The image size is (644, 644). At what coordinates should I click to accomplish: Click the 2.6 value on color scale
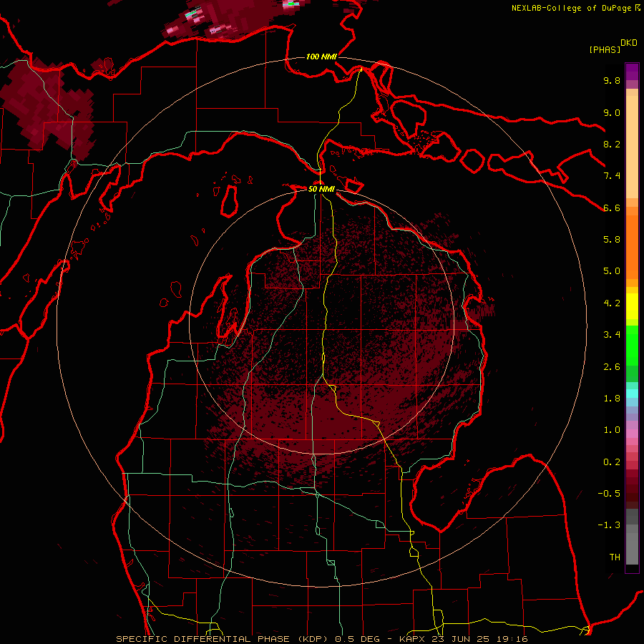(612, 367)
